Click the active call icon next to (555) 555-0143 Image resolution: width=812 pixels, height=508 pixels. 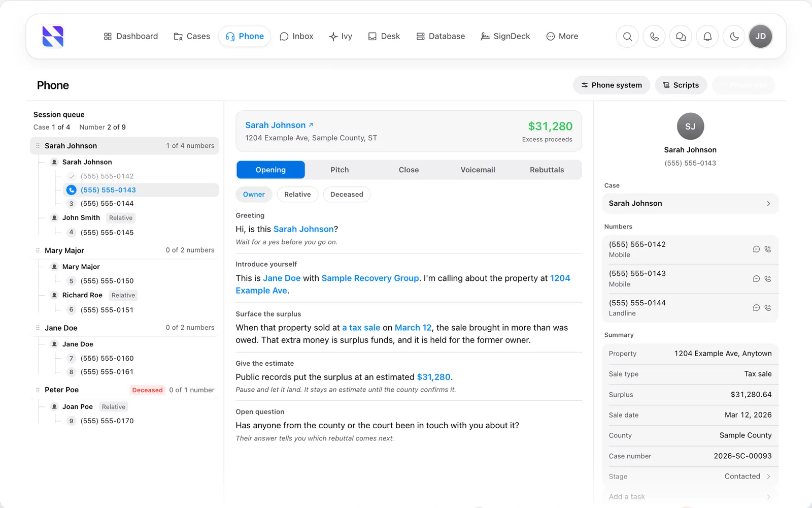point(72,190)
